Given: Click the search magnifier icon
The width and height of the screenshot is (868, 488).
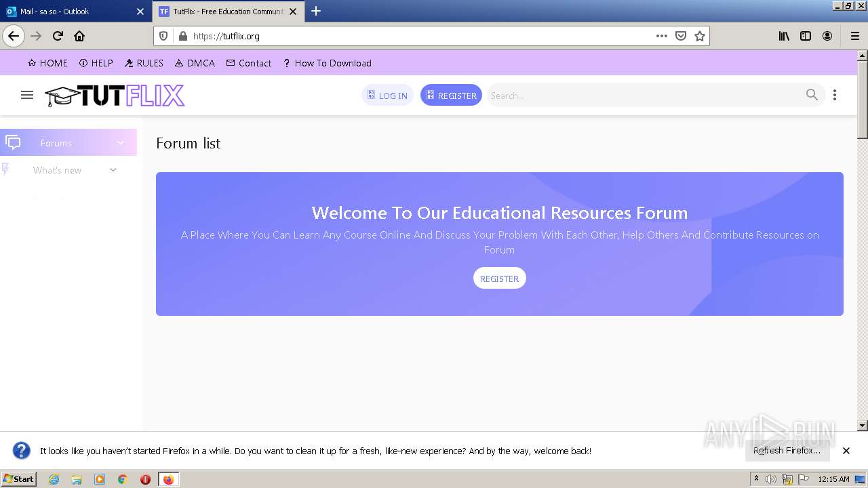Looking at the screenshot, I should [x=812, y=95].
